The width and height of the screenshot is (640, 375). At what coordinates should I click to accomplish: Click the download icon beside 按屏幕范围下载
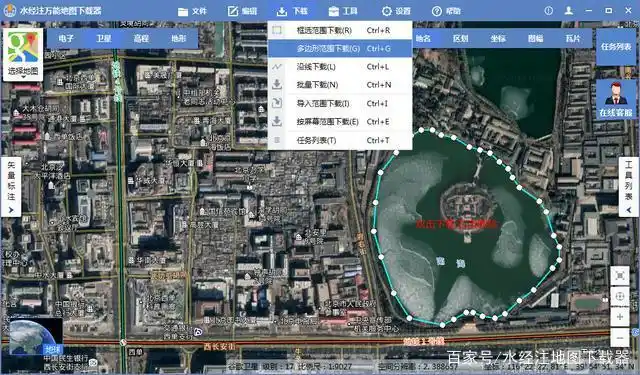pyautogui.click(x=277, y=121)
